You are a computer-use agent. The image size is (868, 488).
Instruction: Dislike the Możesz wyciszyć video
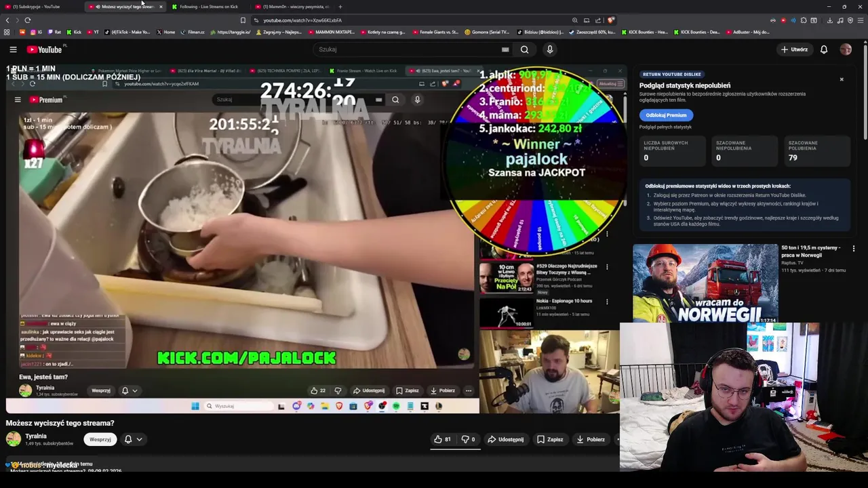click(468, 439)
